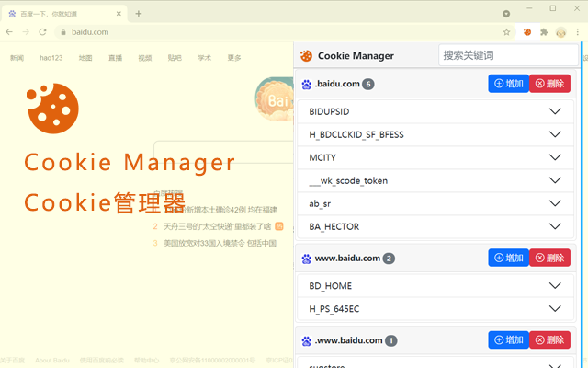Select the BD_HOME cookie name
The image size is (588, 368).
click(331, 286)
